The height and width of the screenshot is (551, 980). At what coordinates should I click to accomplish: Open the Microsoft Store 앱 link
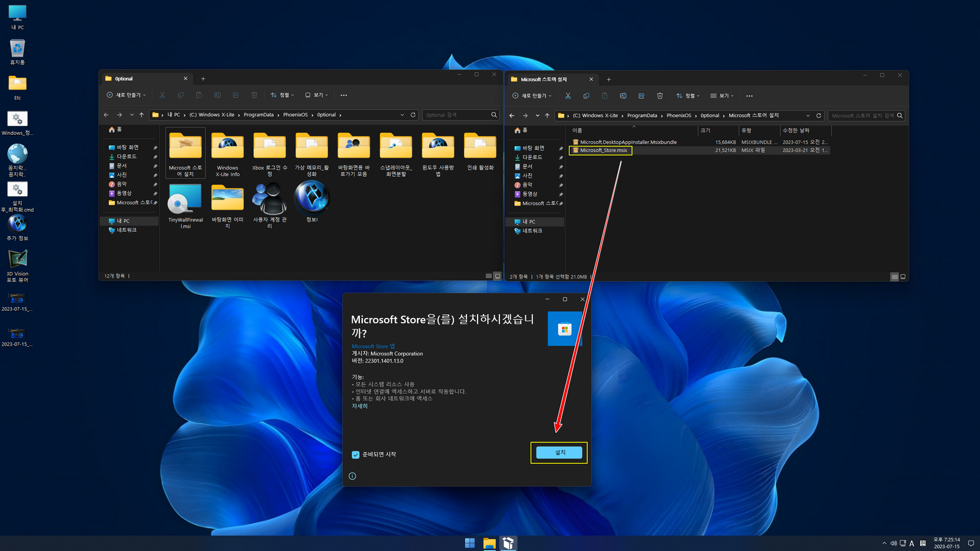tap(373, 346)
